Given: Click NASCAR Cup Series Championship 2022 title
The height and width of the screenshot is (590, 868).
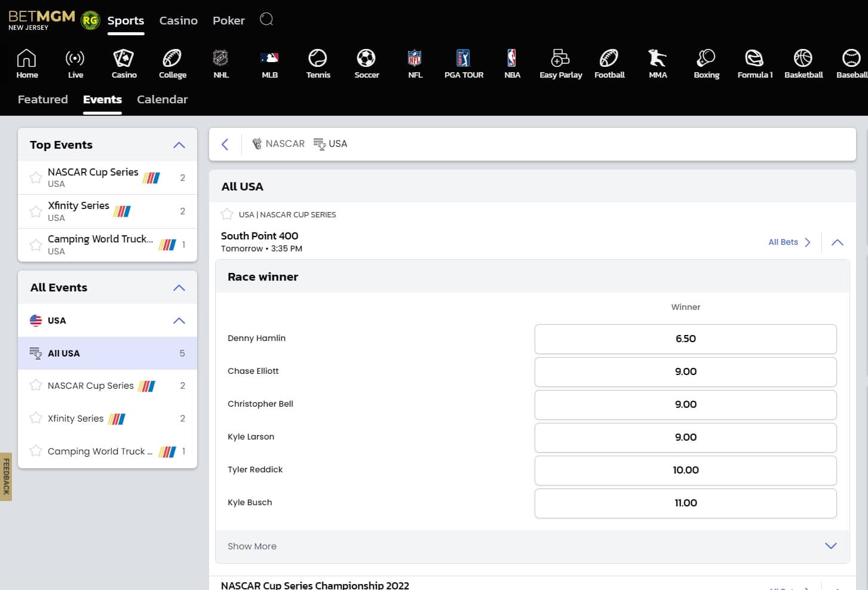Looking at the screenshot, I should 315,585.
